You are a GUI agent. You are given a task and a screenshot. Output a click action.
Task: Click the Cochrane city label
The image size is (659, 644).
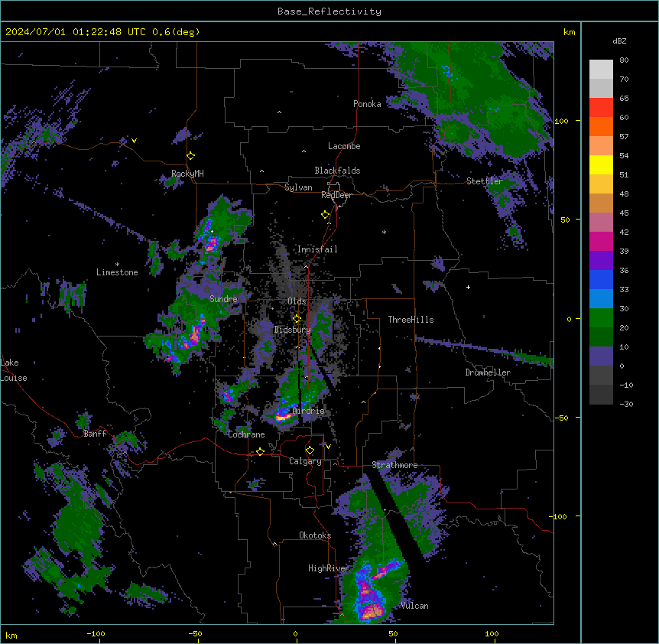point(246,434)
